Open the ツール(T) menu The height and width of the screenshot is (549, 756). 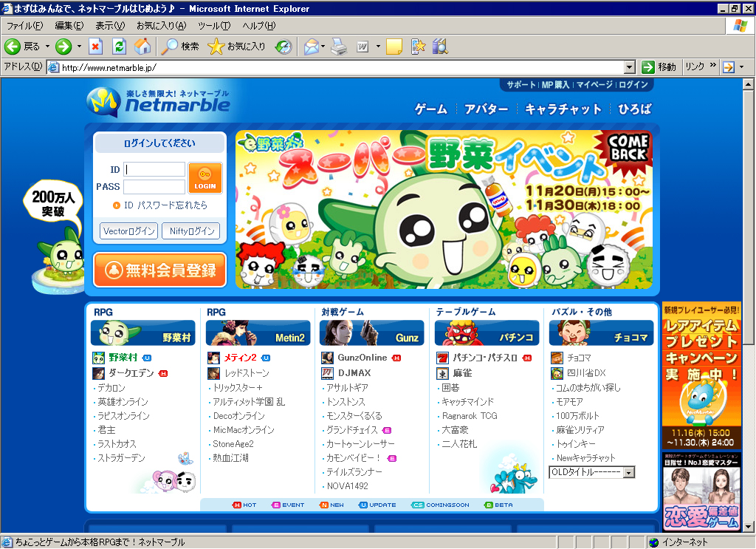click(214, 26)
